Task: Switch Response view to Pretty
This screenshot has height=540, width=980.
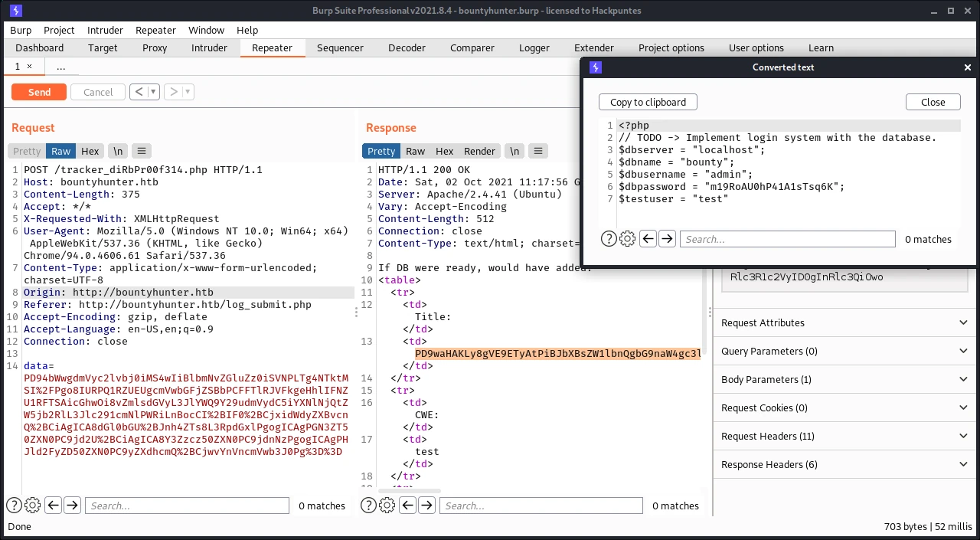Action: click(x=381, y=151)
